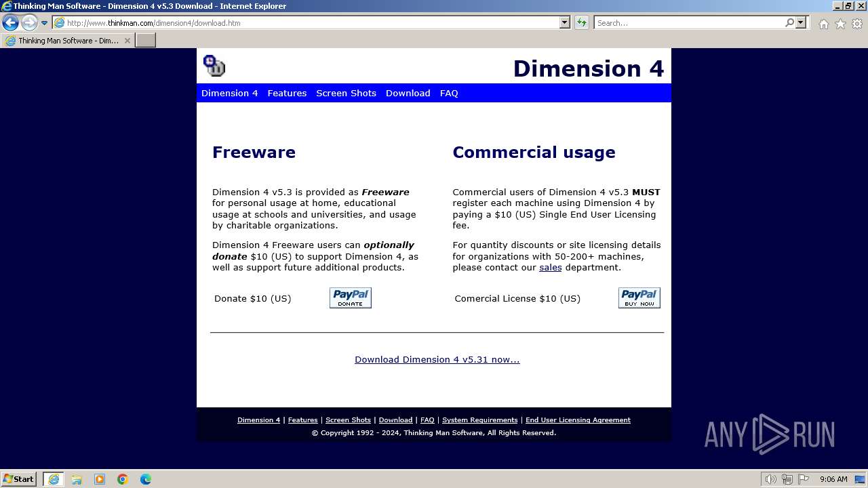Open End User Licensing Agreement link
Screen dimensions: 868x488
click(x=578, y=420)
